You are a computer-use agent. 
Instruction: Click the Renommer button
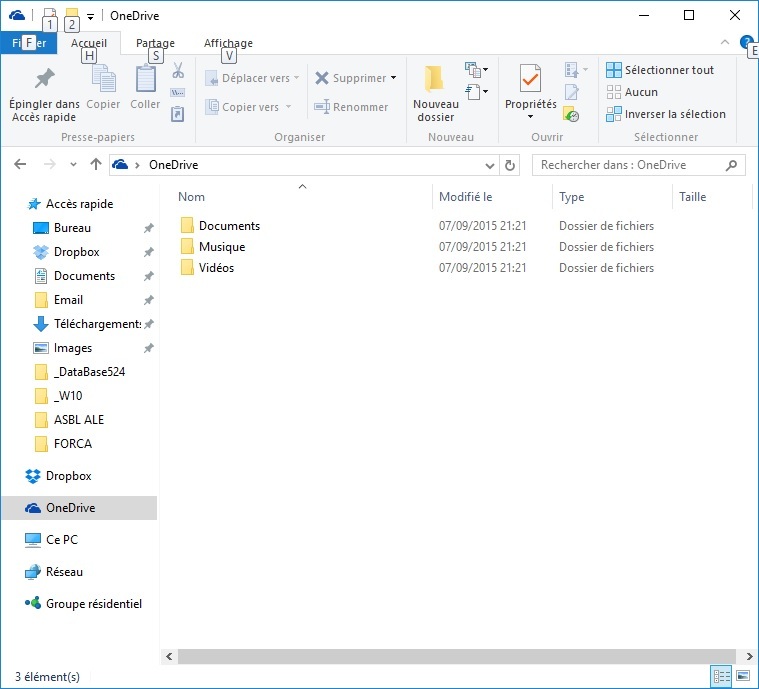(351, 107)
